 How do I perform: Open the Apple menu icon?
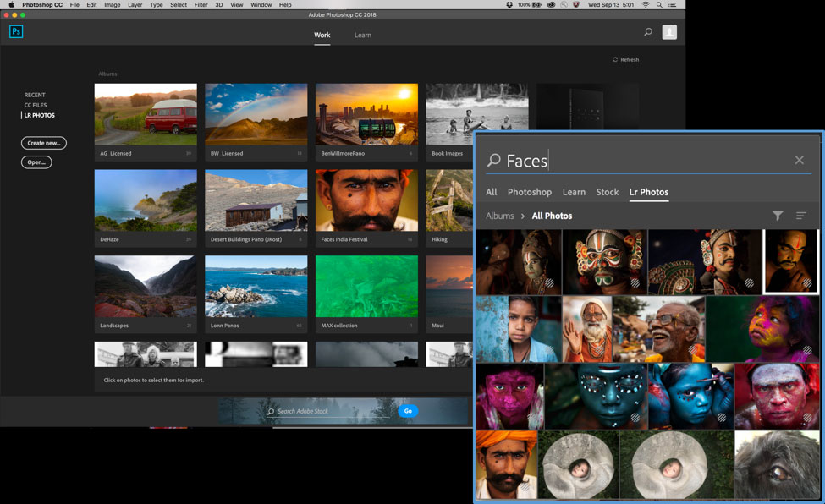tap(11, 5)
